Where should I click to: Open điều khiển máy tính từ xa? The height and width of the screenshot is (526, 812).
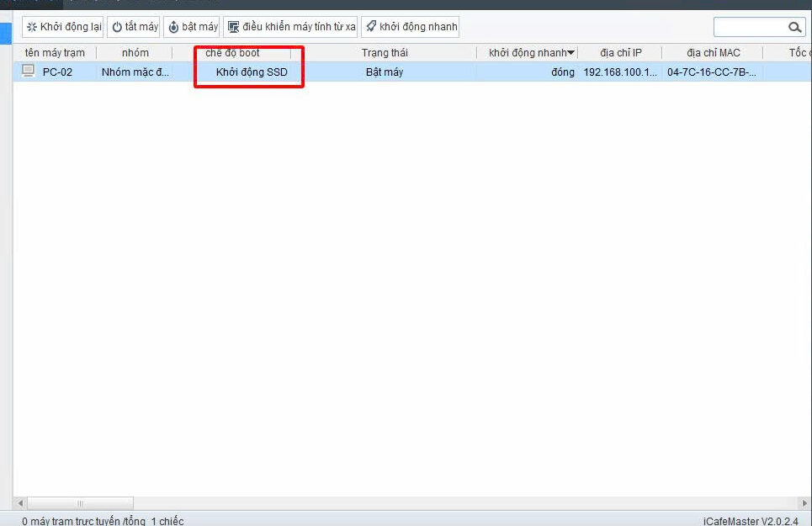[291, 27]
